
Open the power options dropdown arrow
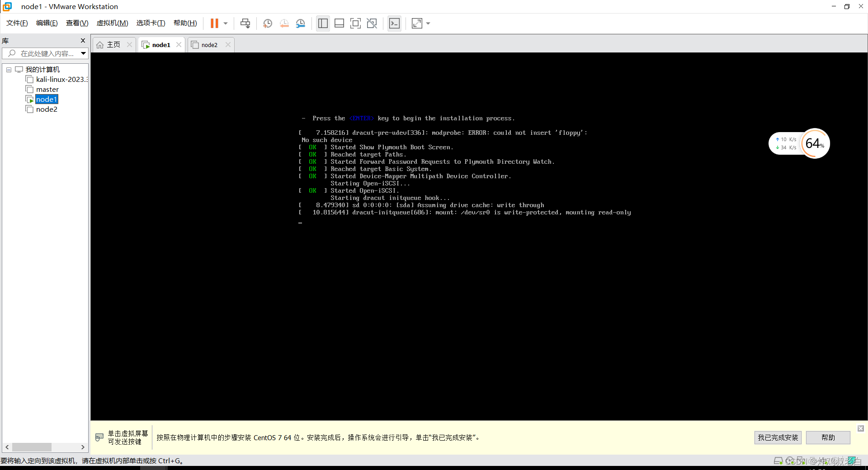click(x=226, y=23)
